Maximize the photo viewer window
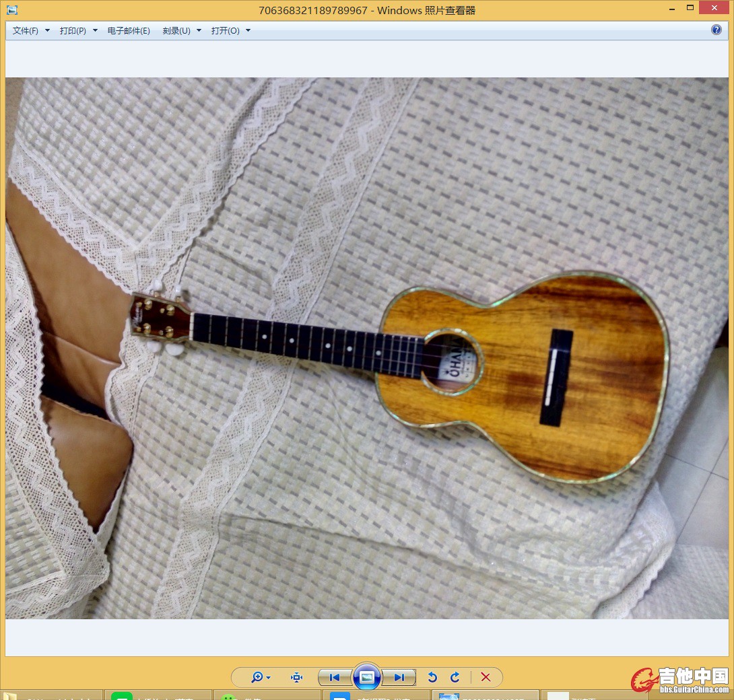The width and height of the screenshot is (734, 700). [x=690, y=8]
